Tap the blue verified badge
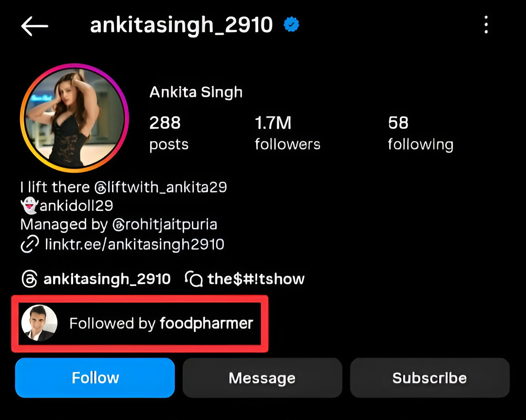The height and width of the screenshot is (420, 526). pos(291,25)
